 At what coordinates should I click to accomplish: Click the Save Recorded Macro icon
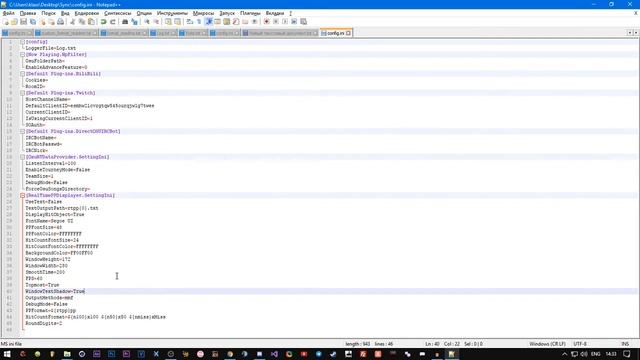tap(303, 22)
